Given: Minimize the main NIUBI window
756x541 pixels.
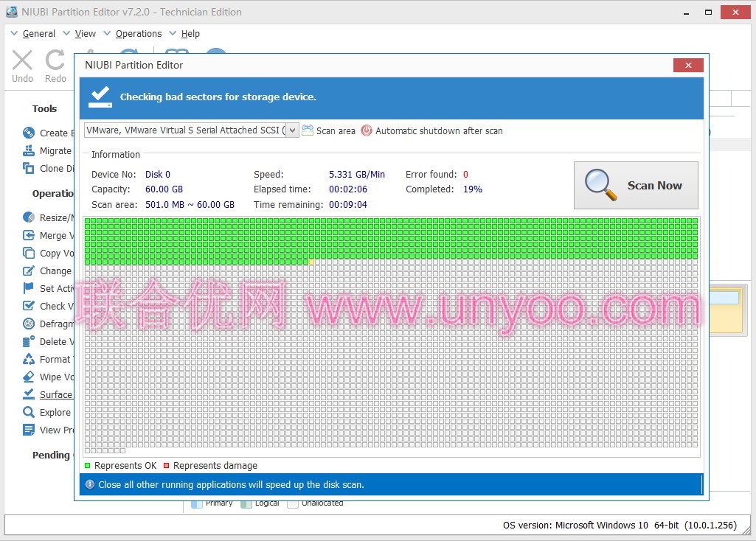Looking at the screenshot, I should [x=686, y=12].
